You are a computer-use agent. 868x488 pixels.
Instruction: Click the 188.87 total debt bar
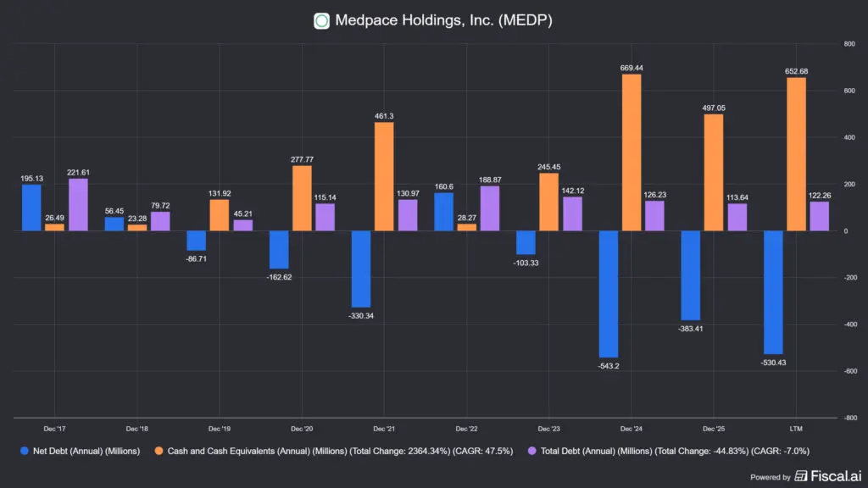pos(490,208)
